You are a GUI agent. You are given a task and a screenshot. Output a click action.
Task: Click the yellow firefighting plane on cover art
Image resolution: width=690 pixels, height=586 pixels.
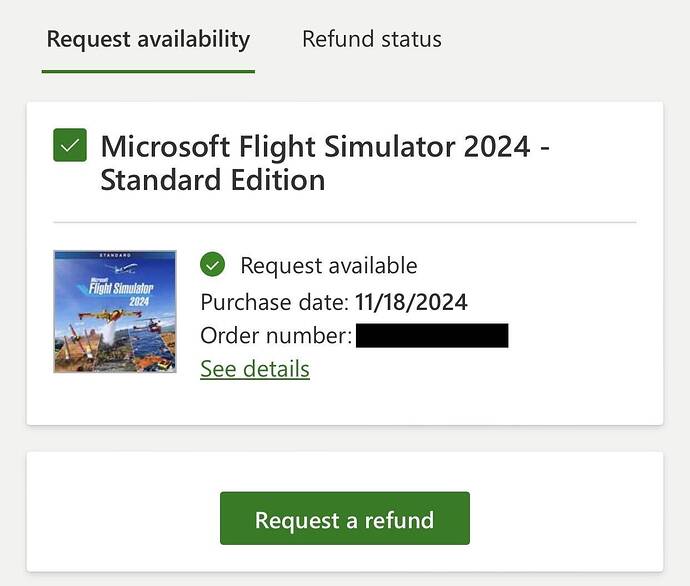click(111, 316)
